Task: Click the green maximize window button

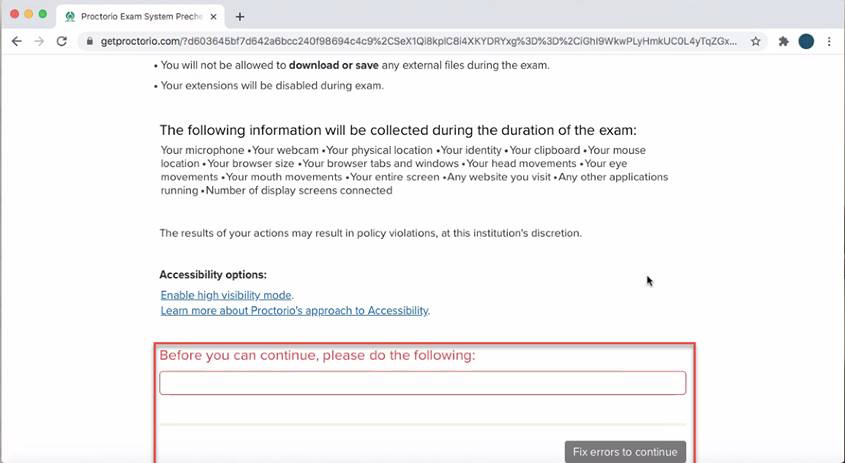Action: pos(43,14)
